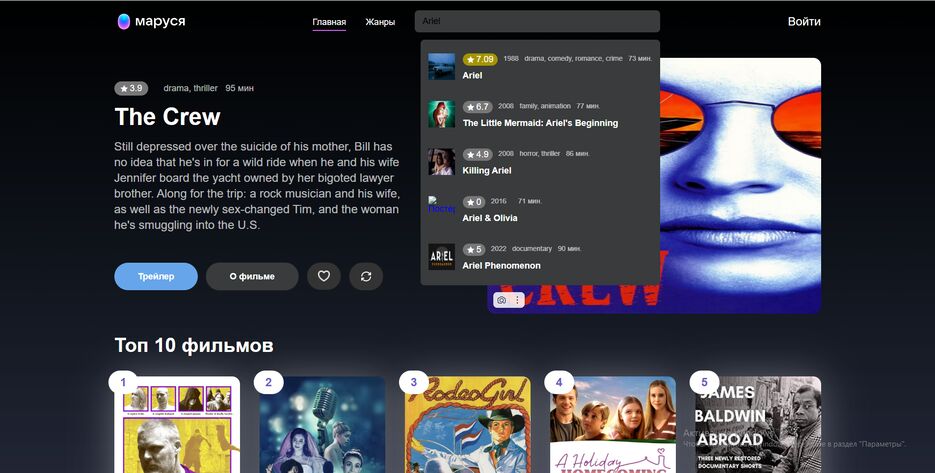Open the Главная tab
The image size is (935, 473).
coord(329,22)
